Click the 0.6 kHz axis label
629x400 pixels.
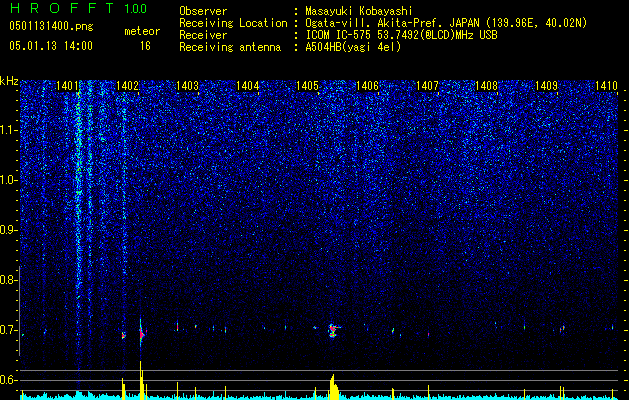7,380
